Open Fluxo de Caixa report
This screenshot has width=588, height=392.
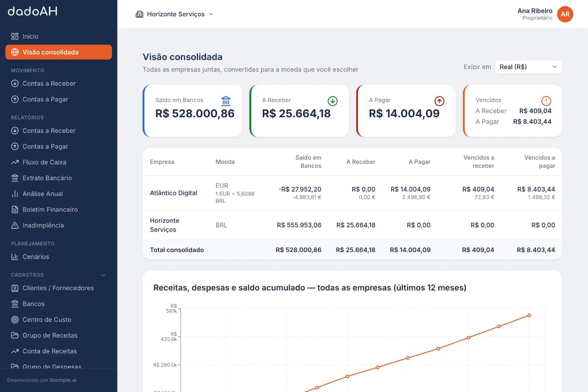pyautogui.click(x=59, y=162)
